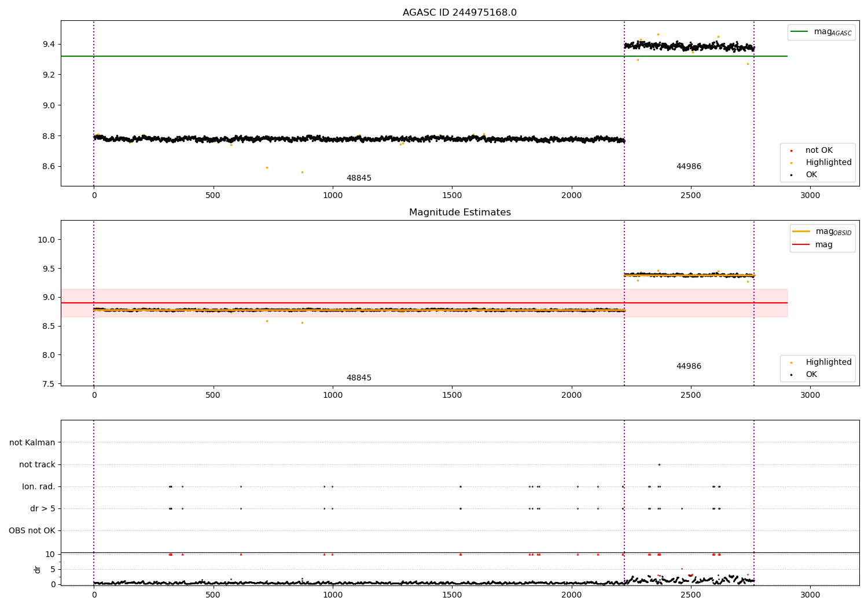Click the 8.6 y-axis tick label
868x608 pixels.
[48, 166]
